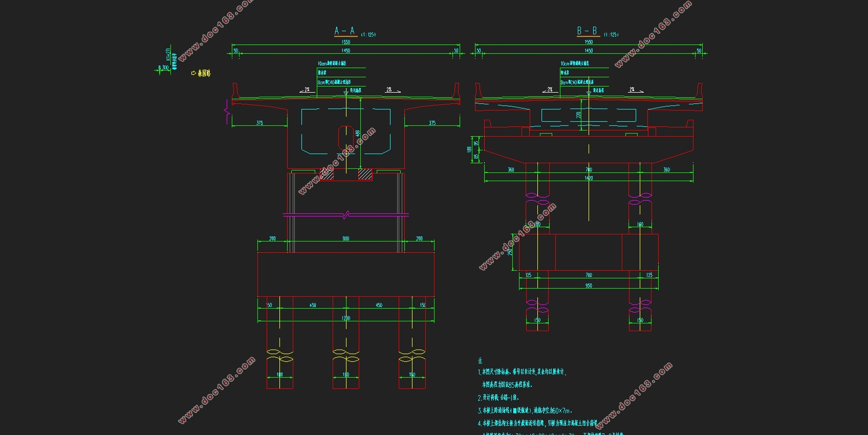Click the 'B - B' section title

pos(587,31)
